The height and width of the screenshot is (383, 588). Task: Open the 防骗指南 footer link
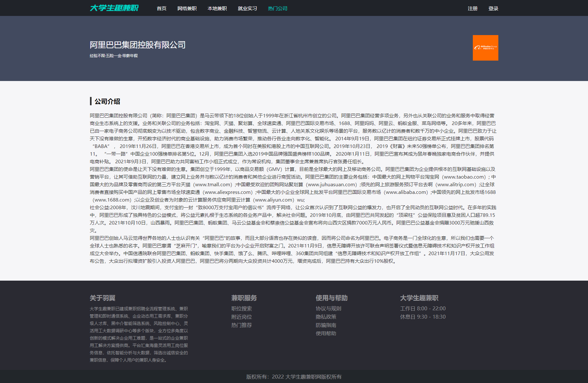pos(326,325)
